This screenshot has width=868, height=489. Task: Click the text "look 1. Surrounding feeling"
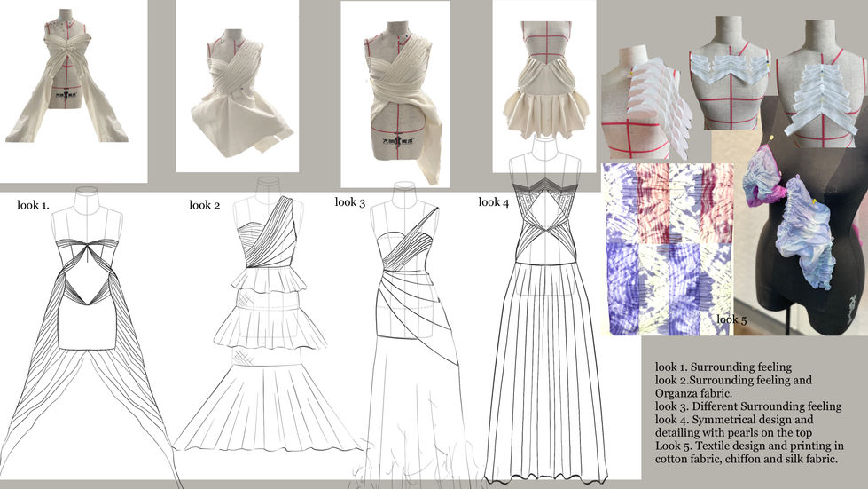[723, 367]
